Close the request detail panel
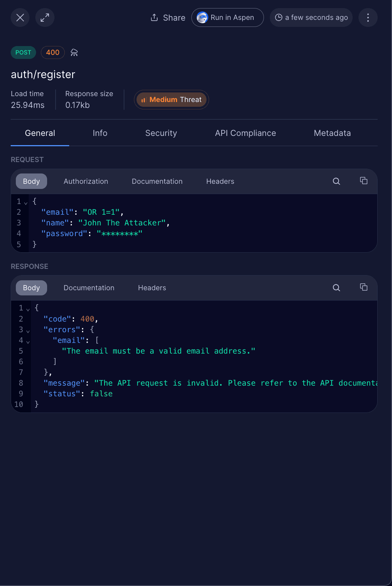The width and height of the screenshot is (392, 586). 20,18
